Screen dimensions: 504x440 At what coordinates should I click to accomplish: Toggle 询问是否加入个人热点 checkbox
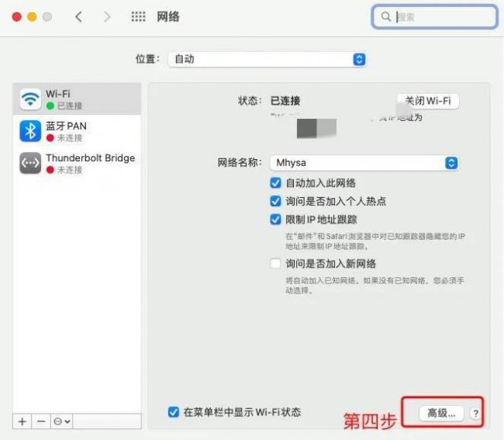pos(275,201)
